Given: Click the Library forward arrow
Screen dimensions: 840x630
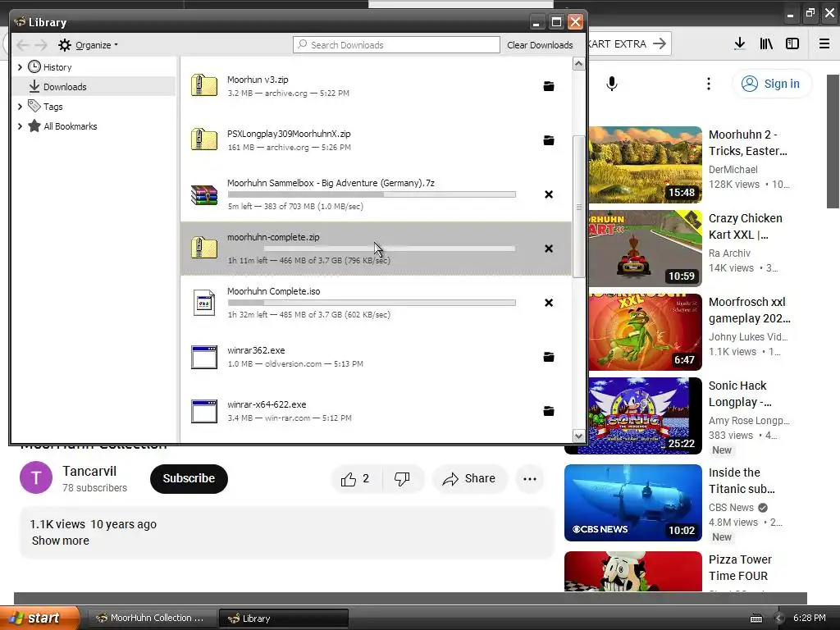Looking at the screenshot, I should click(x=41, y=45).
